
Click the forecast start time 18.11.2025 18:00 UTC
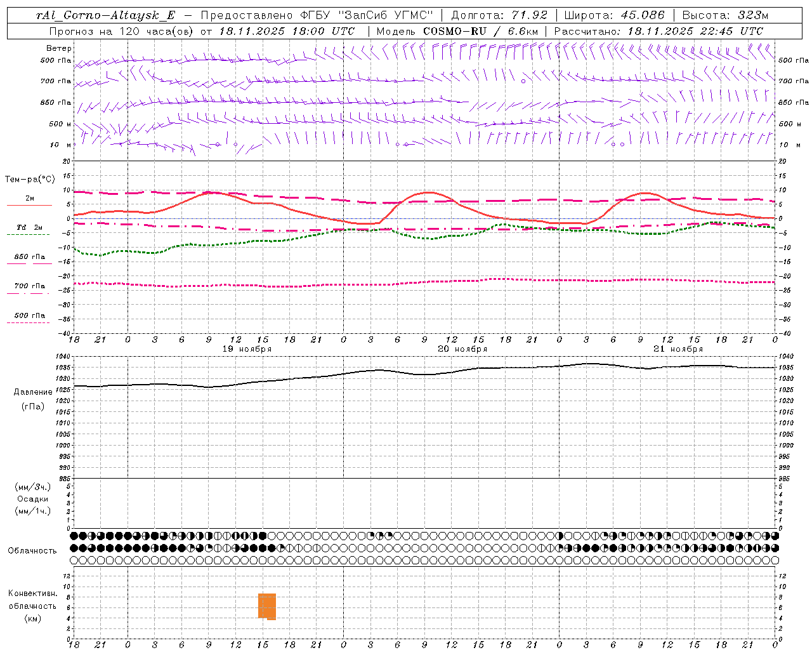point(287,31)
